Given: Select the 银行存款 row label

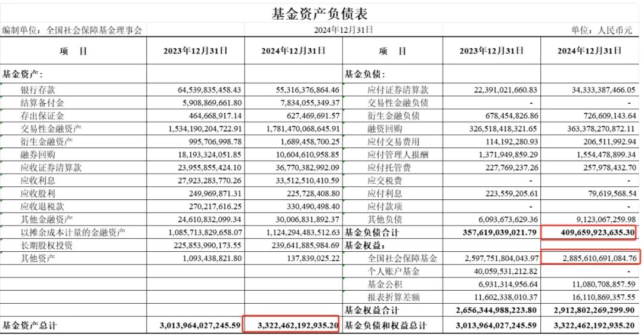Looking at the screenshot, I should pyautogui.click(x=38, y=90).
